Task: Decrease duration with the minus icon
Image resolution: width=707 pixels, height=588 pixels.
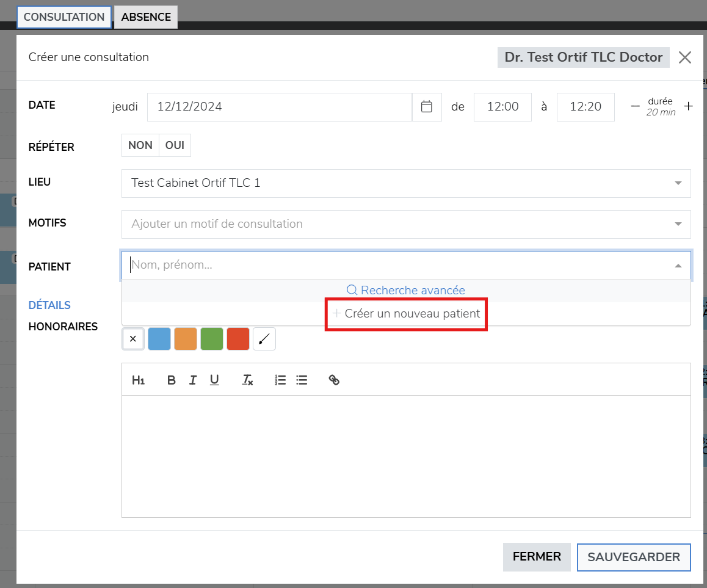Action: (636, 106)
